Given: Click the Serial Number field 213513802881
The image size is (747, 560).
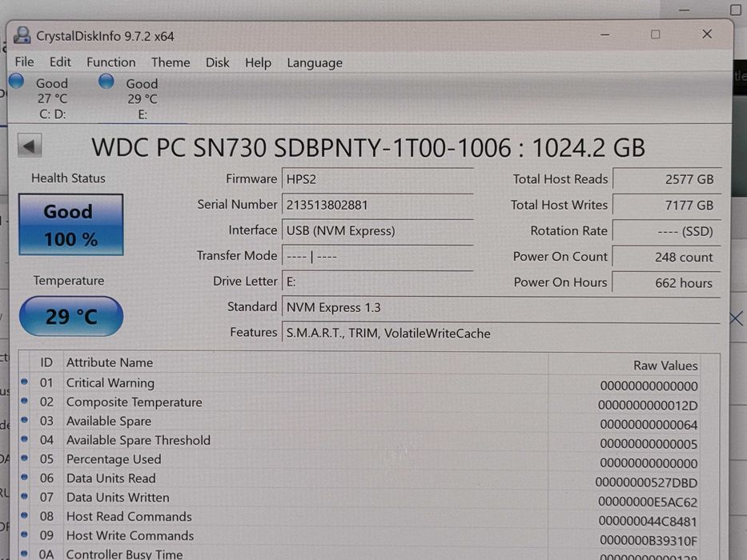Looking at the screenshot, I should coord(377,205).
